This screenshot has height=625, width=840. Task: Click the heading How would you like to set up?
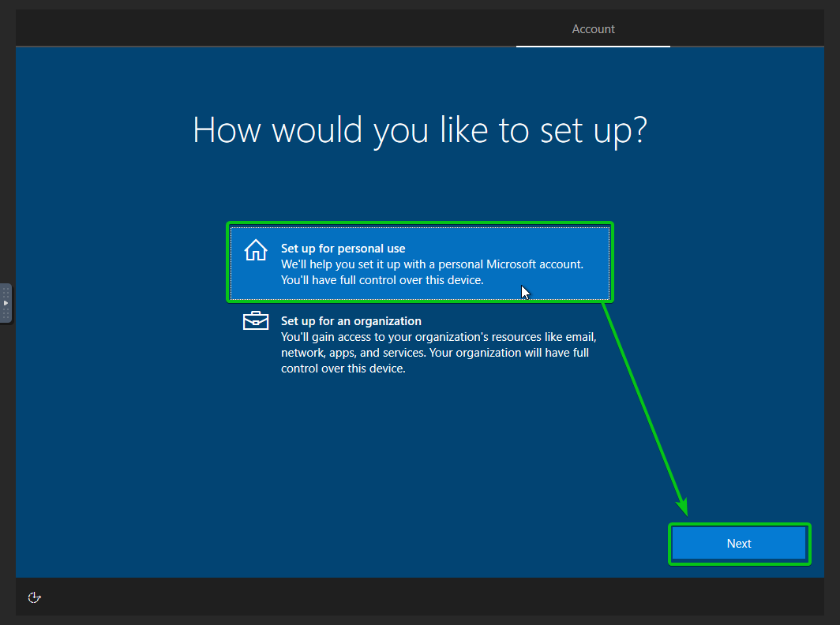tap(420, 130)
